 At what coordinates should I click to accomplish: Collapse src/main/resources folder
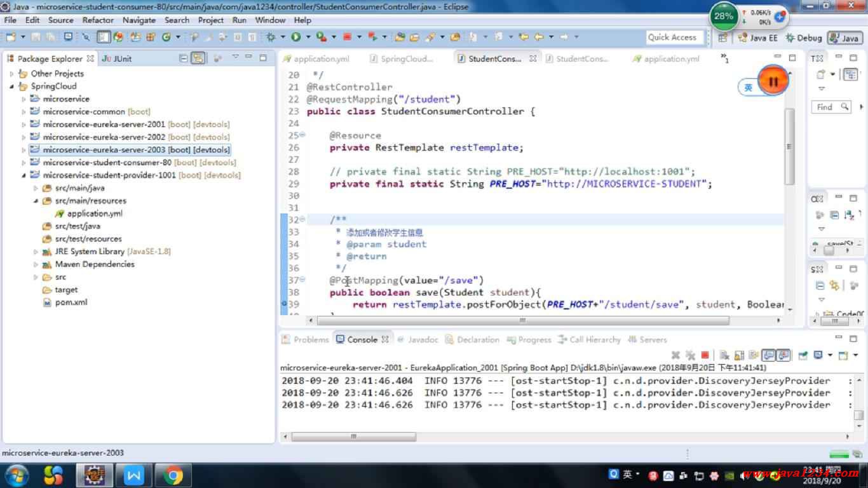[36, 201]
